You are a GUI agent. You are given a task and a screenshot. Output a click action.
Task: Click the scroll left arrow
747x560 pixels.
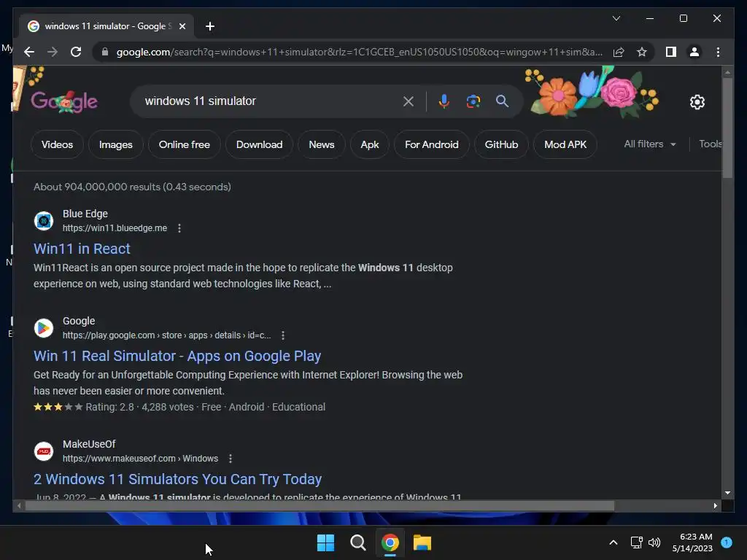tap(18, 506)
